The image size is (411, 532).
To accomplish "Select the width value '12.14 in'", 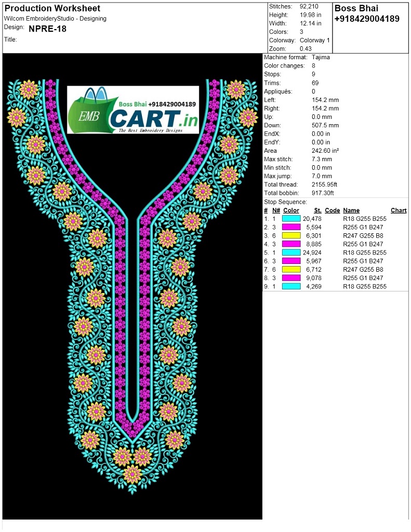I will pos(311,23).
